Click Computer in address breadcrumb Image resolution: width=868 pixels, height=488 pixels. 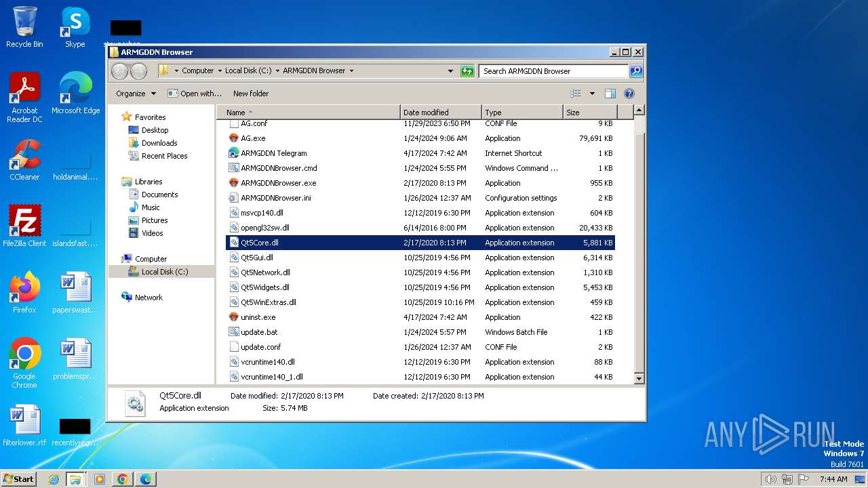click(x=198, y=70)
